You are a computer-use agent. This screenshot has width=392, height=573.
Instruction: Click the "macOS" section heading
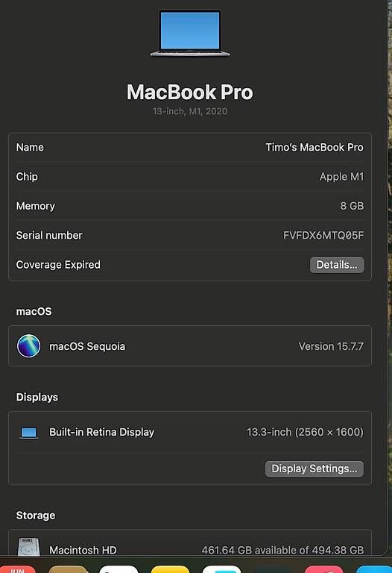pyautogui.click(x=34, y=311)
